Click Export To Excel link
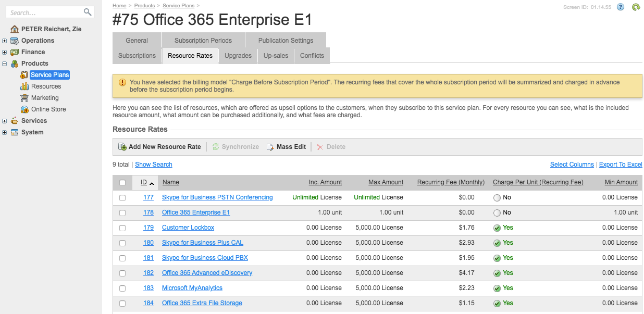The height and width of the screenshot is (314, 644). point(621,165)
